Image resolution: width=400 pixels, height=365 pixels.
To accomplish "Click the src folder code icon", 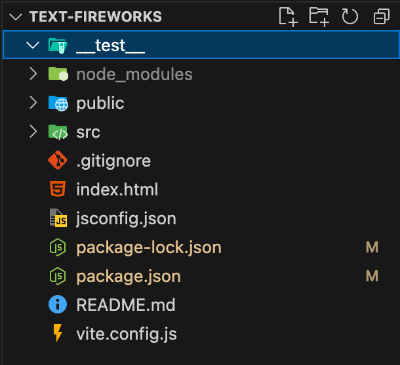I will point(58,132).
